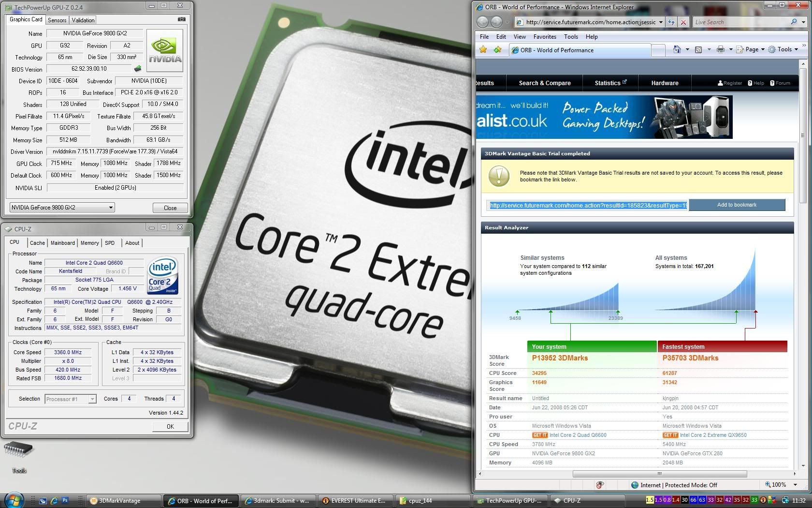Screen dimensions: 812x508
Task: Open the SPD tab in CPU-Z
Action: [x=110, y=243]
